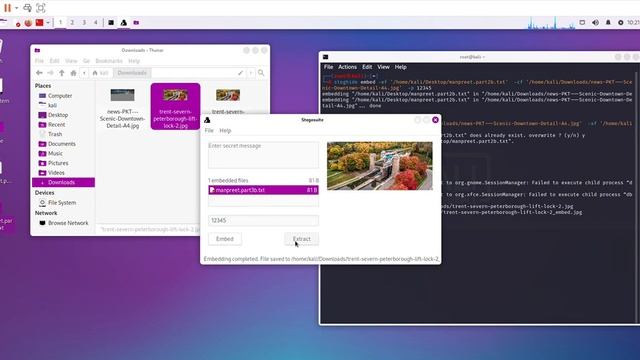Select the Stegosuite taskbar button

tap(124, 22)
